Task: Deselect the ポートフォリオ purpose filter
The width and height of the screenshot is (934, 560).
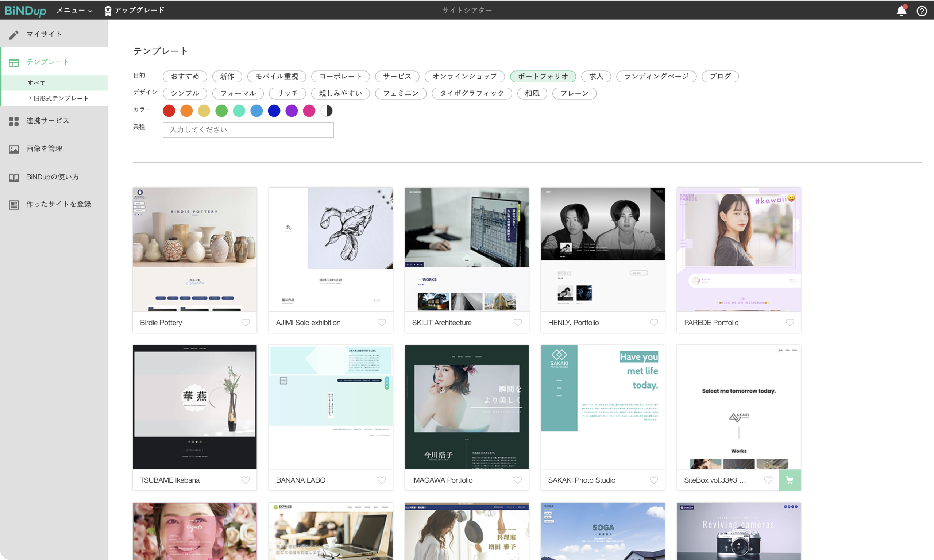Action: (543, 76)
